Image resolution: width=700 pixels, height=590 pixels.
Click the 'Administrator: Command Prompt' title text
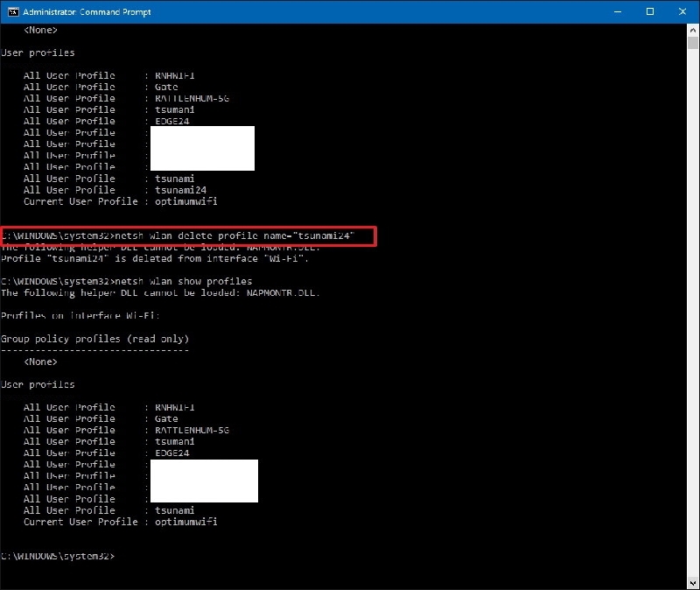pyautogui.click(x=87, y=12)
